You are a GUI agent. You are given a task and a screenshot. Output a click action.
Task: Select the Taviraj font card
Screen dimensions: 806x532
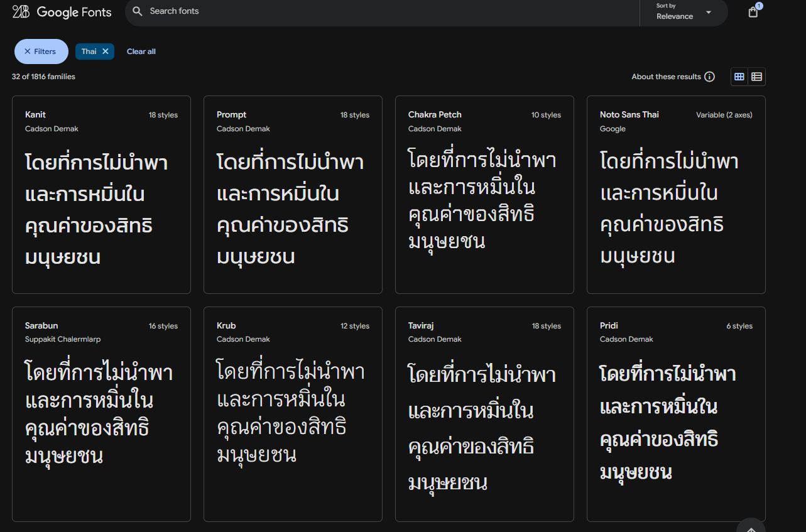coord(484,413)
